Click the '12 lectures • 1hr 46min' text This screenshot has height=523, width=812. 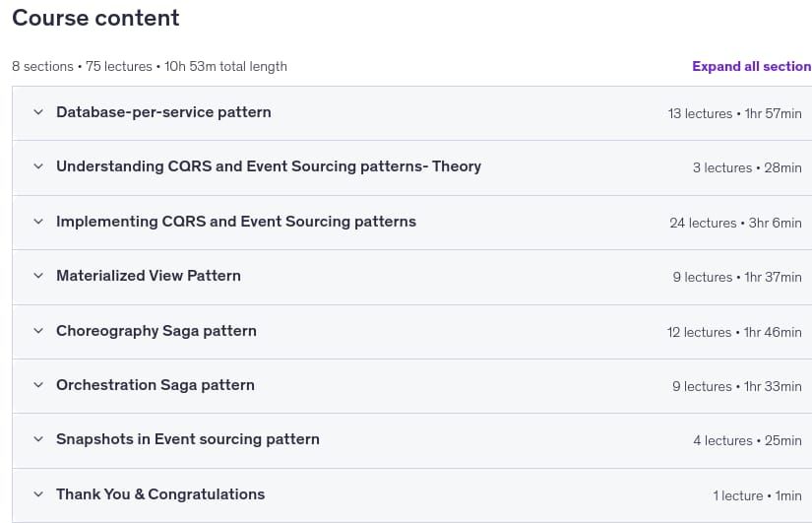coord(734,332)
